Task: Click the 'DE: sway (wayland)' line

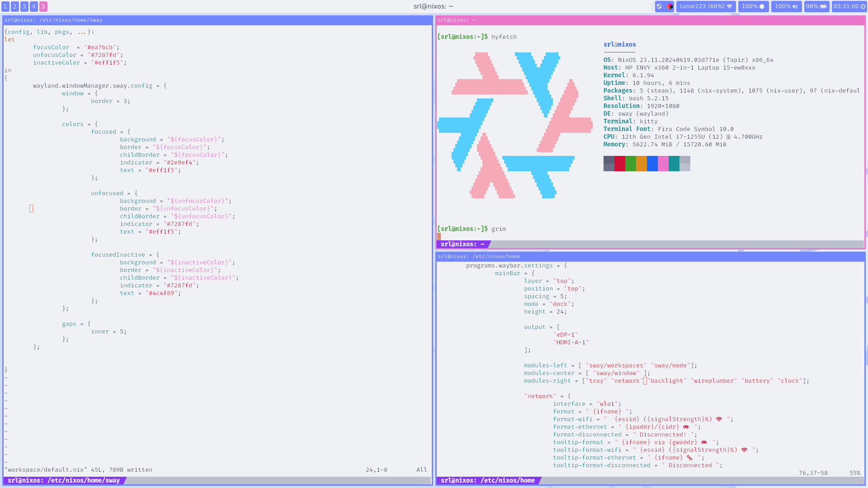Action: point(636,113)
